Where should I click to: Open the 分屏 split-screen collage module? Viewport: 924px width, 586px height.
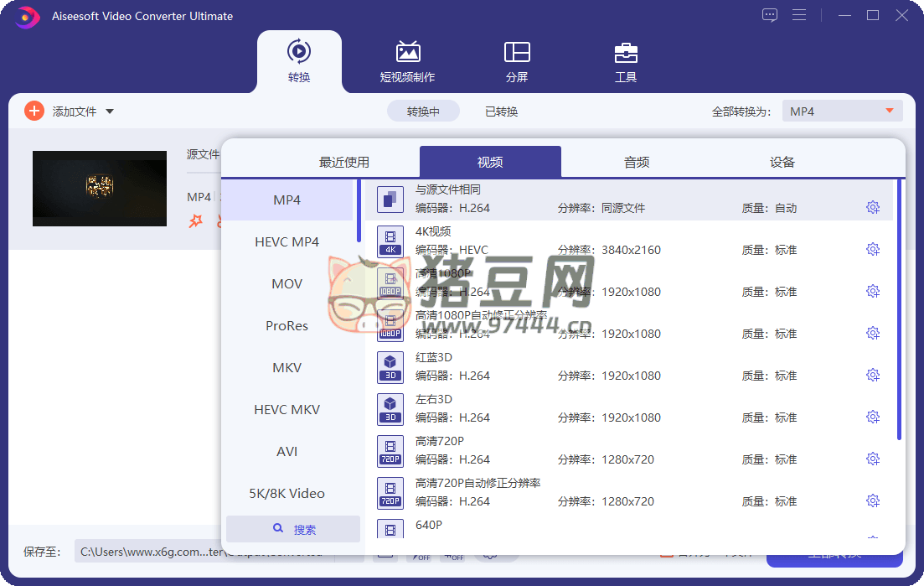coord(517,61)
